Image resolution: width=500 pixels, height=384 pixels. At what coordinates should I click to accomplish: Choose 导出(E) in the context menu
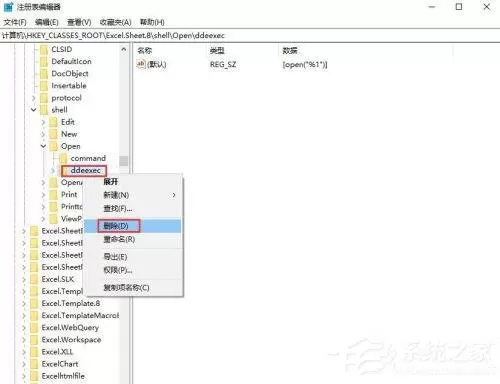point(133,257)
